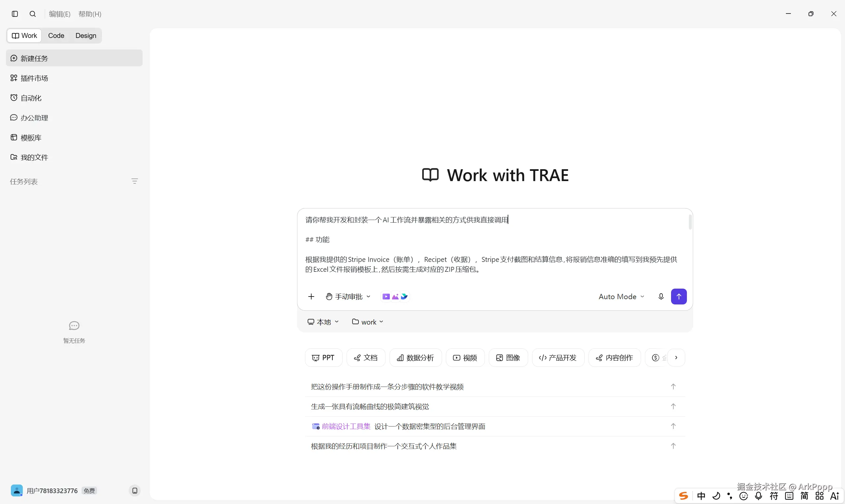Open the 帮助(H) menu
This screenshot has width=845, height=504.
90,14
